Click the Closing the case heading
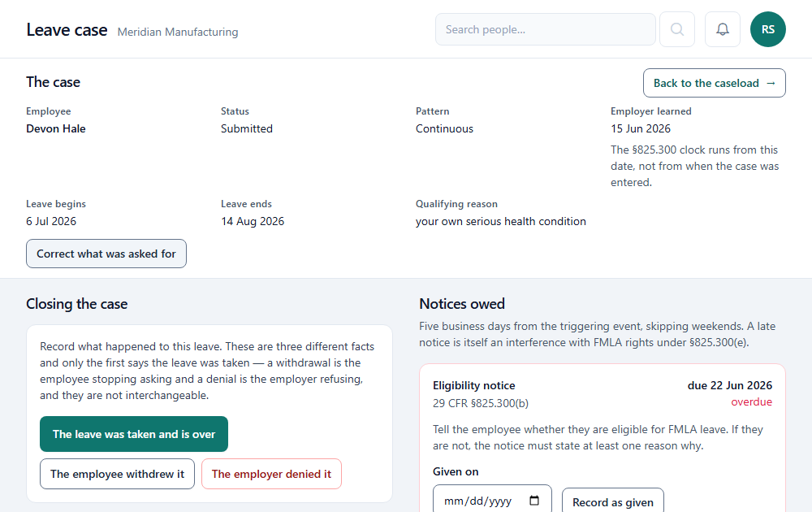 [x=76, y=304]
